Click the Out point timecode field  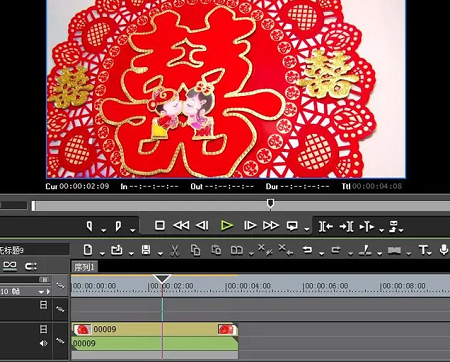tap(222, 187)
